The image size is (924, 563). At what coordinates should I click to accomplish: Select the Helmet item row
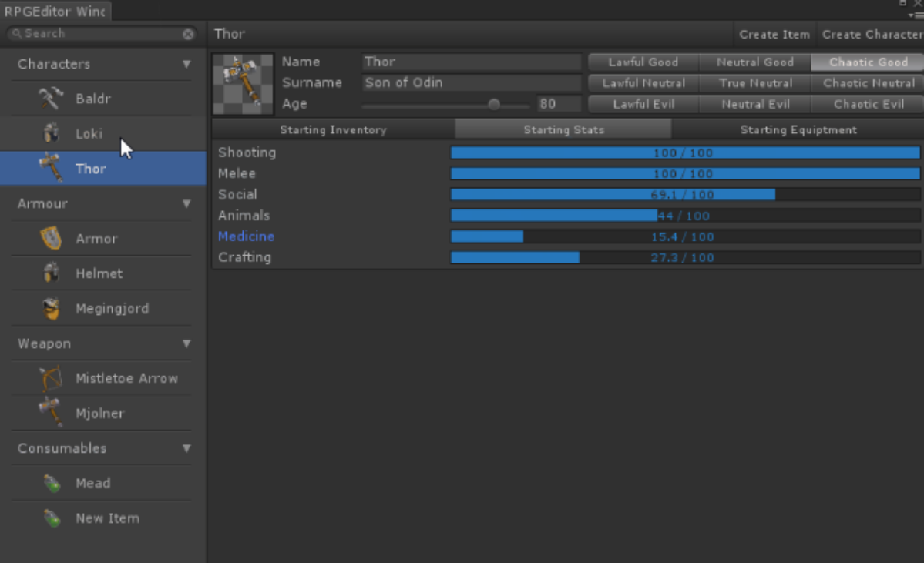tap(103, 273)
